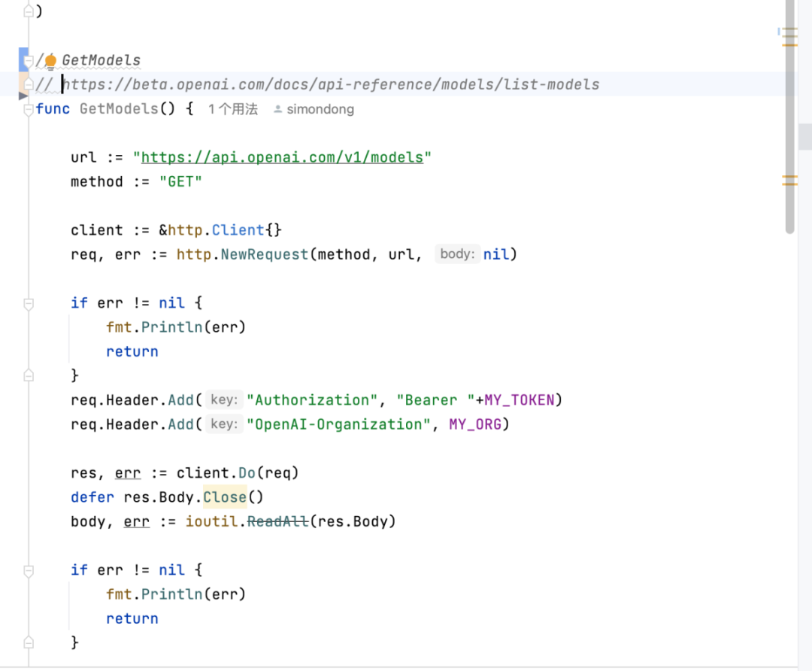The height and width of the screenshot is (671, 812).
Task: Click the first fmt.Println(err) call
Action: coord(175,327)
